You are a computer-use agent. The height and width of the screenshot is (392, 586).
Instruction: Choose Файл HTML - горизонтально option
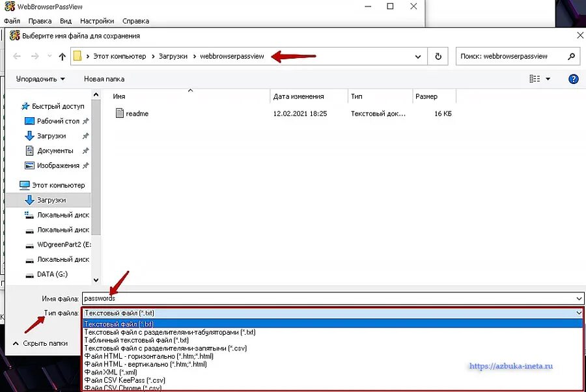pyautogui.click(x=333, y=356)
